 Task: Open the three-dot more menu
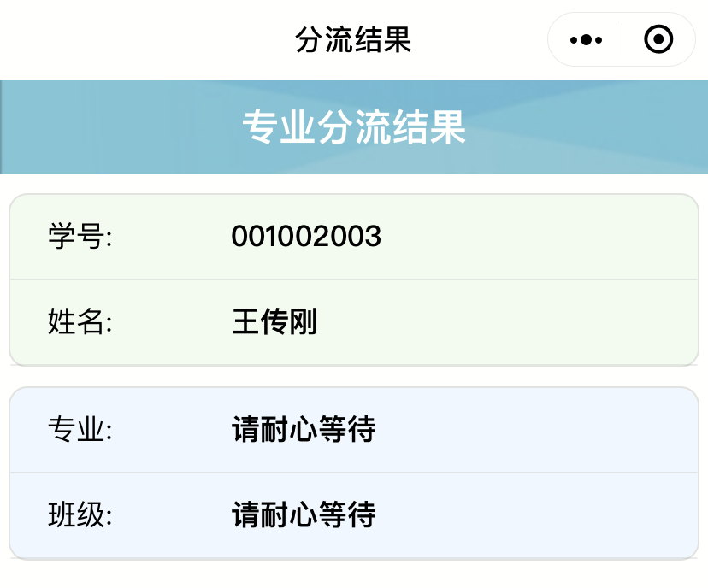[x=586, y=40]
